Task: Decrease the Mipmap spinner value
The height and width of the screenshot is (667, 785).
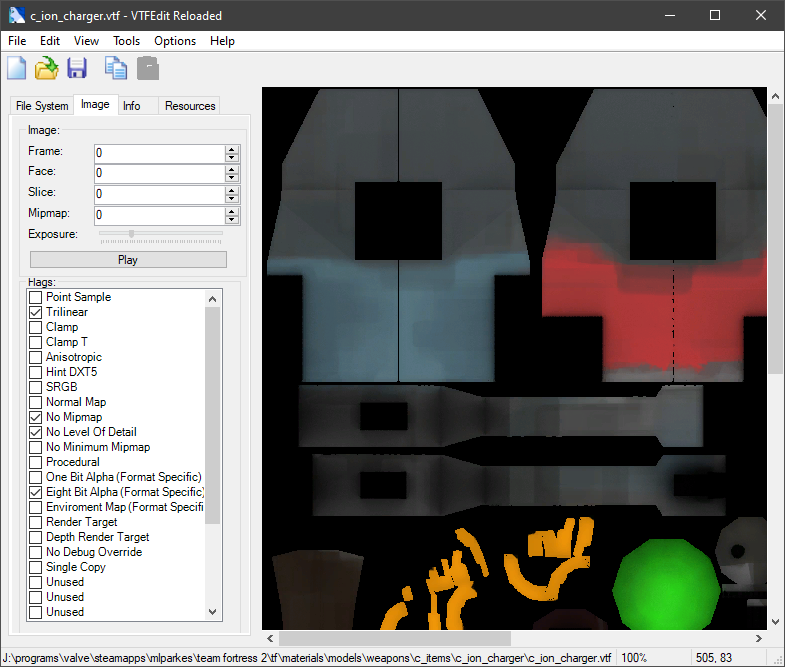Action: [231, 219]
